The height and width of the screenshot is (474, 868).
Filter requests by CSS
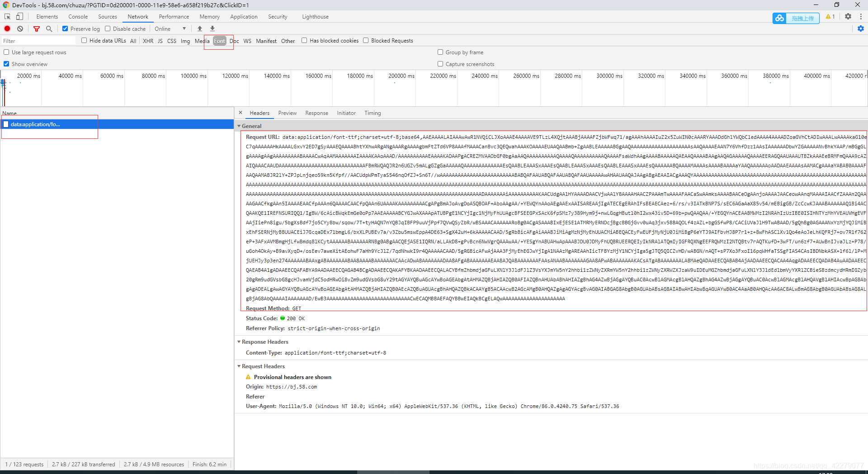(172, 41)
